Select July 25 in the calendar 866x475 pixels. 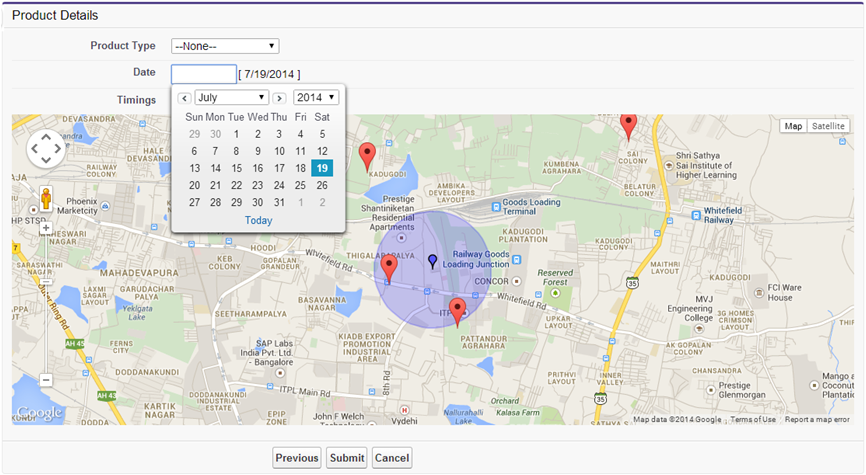pyautogui.click(x=300, y=186)
